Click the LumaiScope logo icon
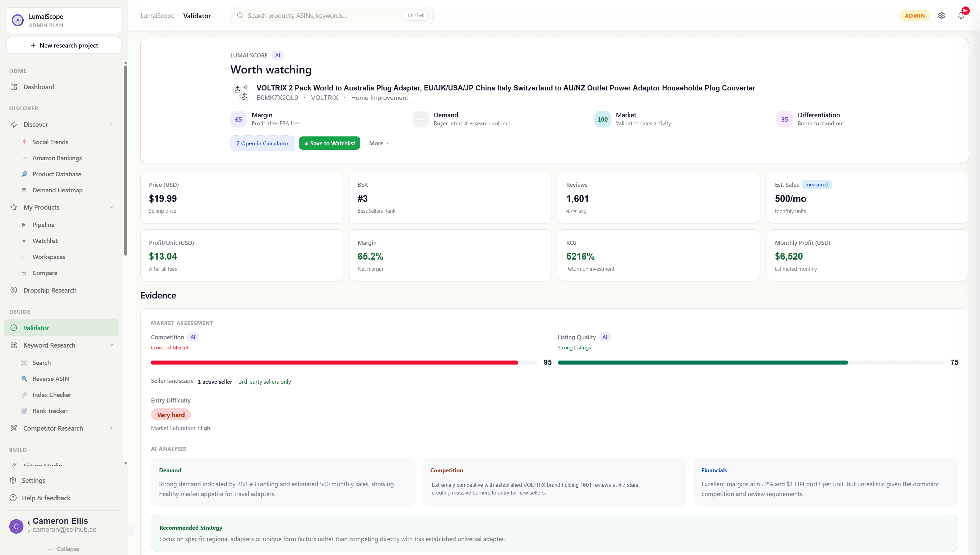The height and width of the screenshot is (555, 980). 18,20
